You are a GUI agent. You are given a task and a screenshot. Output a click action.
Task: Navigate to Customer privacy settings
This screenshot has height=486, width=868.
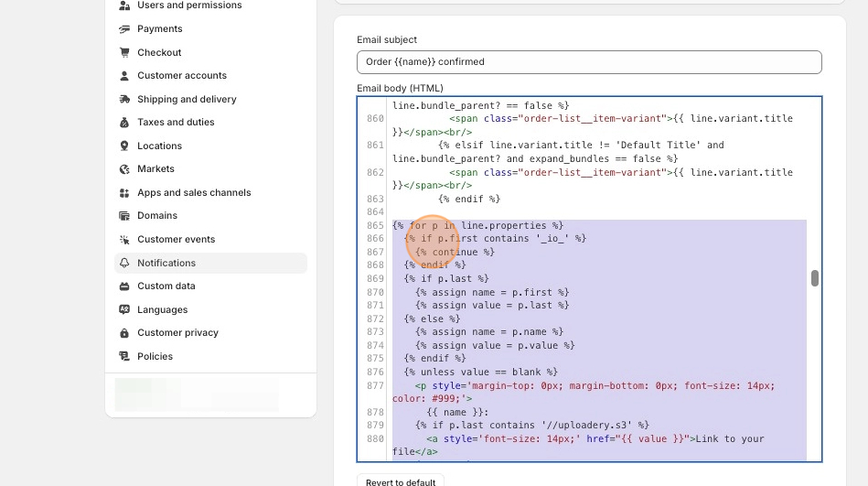point(177,332)
